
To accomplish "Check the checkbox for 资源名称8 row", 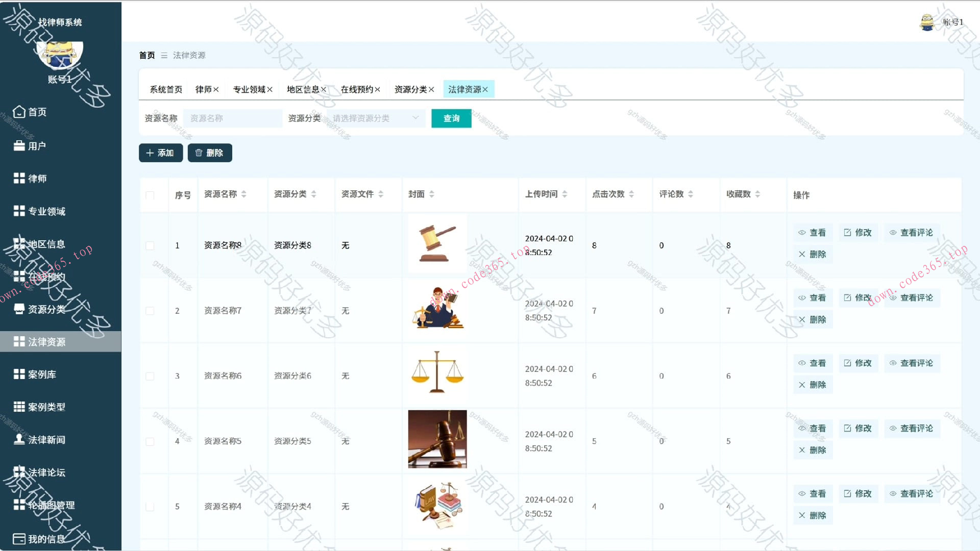I will tap(150, 245).
